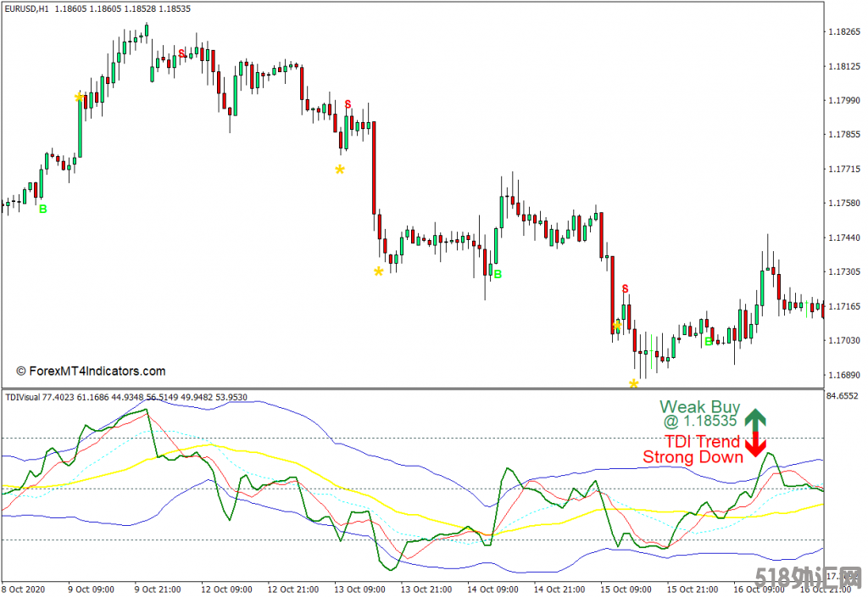
Task: Click the yellow star on the 9 Oct rally candle
Action: coord(79,98)
